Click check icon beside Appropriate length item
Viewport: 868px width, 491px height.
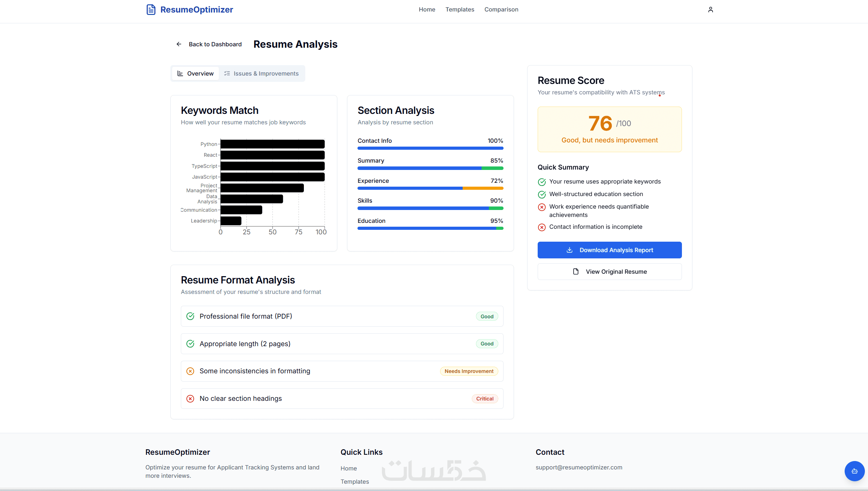(x=190, y=344)
